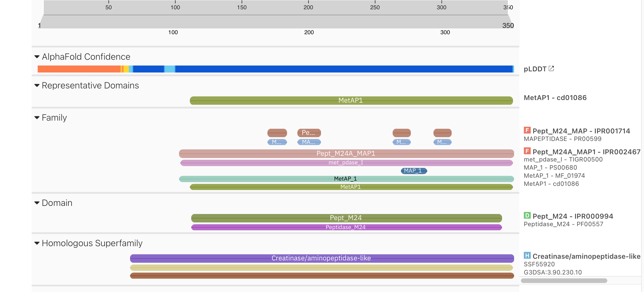Open MetAP1 - cd01086 representative domain label
The height and width of the screenshot is (292, 644).
coord(555,98)
